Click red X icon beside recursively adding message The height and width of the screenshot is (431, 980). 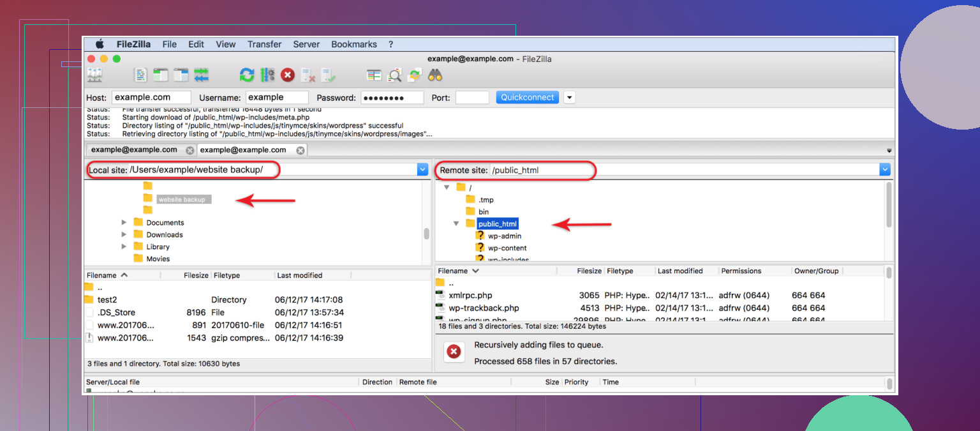click(x=454, y=351)
